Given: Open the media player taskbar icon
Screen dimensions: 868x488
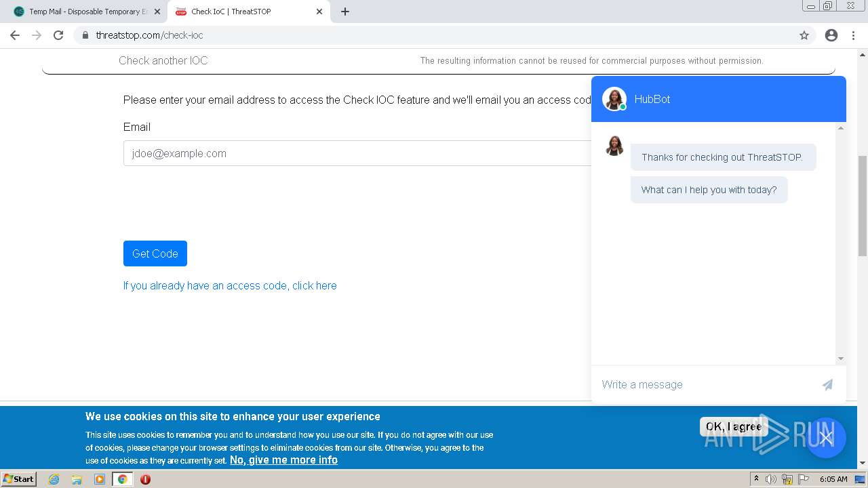Looking at the screenshot, I should click(100, 479).
